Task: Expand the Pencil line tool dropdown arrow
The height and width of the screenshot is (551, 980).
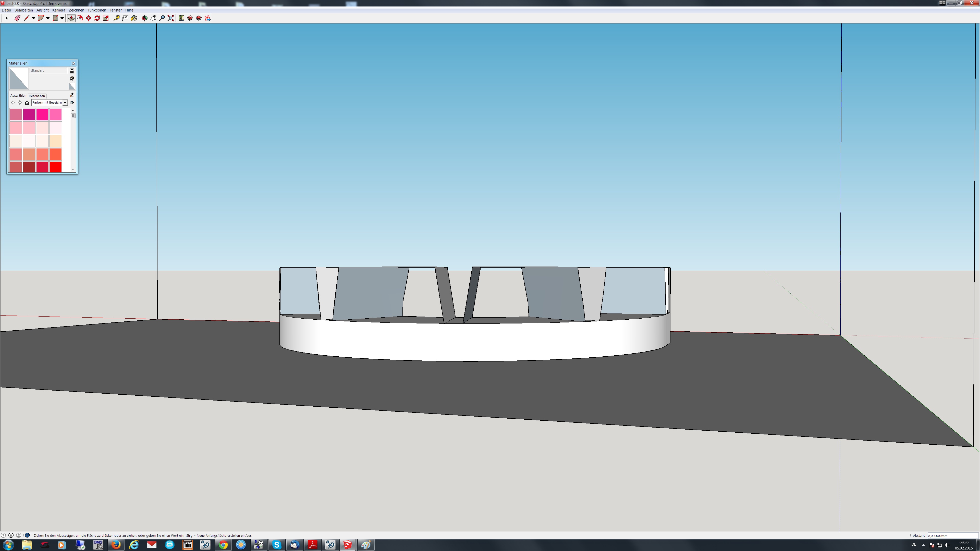Action: [x=33, y=18]
